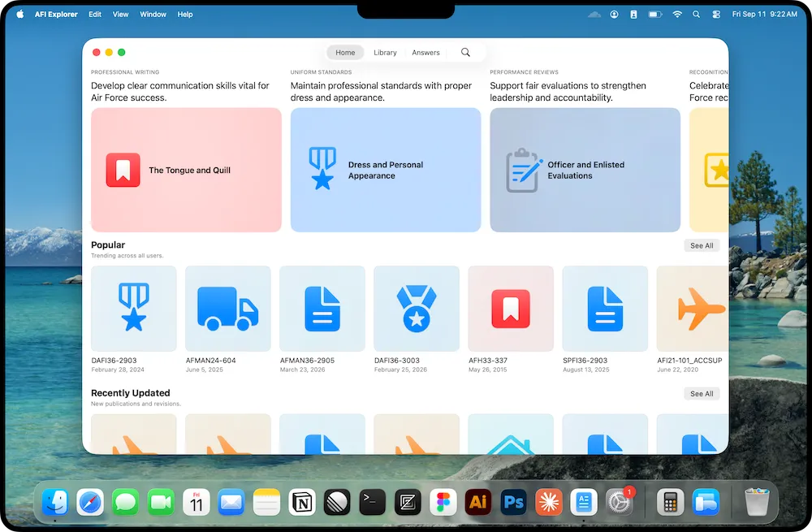Viewport: 812px width, 532px height.
Task: Open the Trash in the dock
Action: tap(757, 502)
